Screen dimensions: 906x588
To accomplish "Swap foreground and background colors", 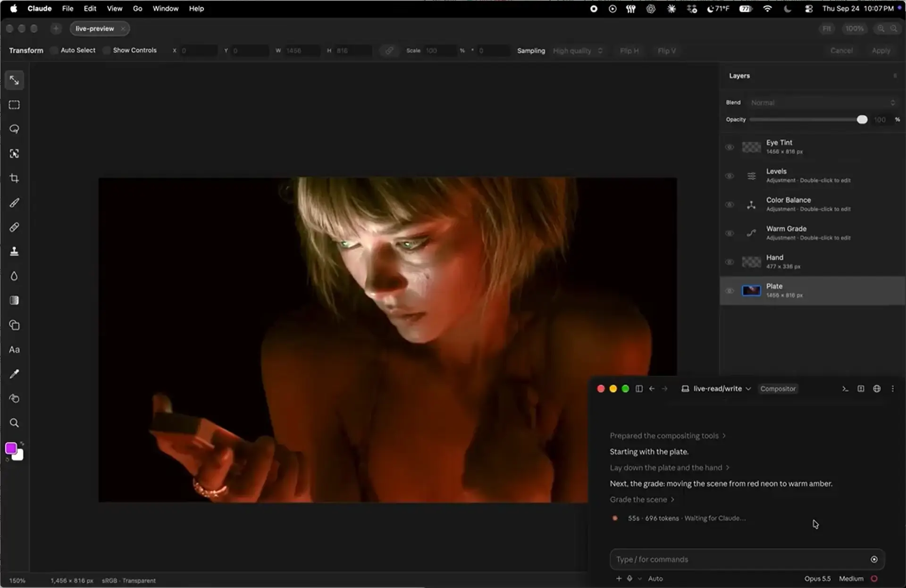I will pyautogui.click(x=22, y=444).
